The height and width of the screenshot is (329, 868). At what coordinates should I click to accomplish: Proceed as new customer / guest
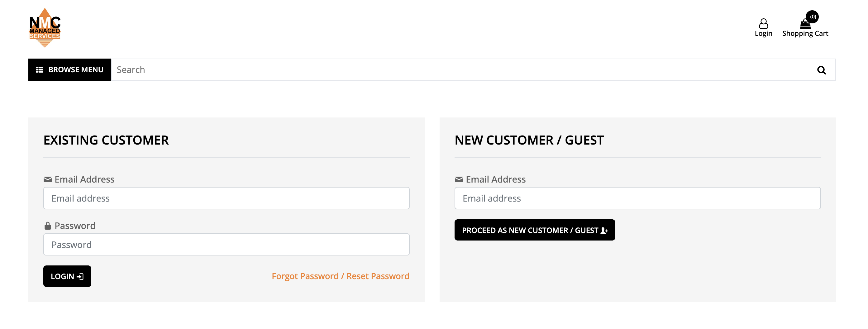coord(534,230)
